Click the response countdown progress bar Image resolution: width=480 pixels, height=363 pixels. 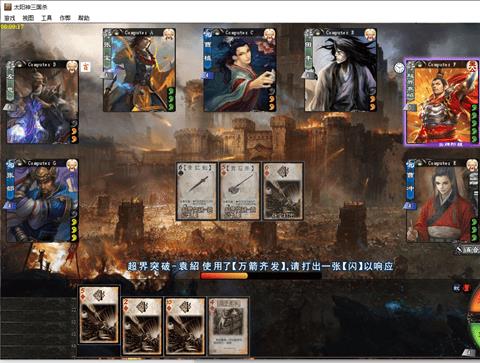pyautogui.click(x=261, y=276)
